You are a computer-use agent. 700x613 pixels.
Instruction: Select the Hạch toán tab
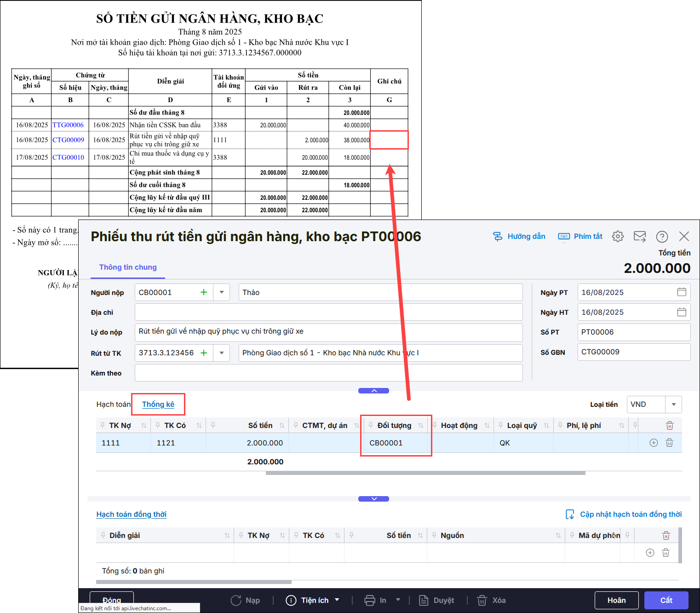(x=113, y=404)
